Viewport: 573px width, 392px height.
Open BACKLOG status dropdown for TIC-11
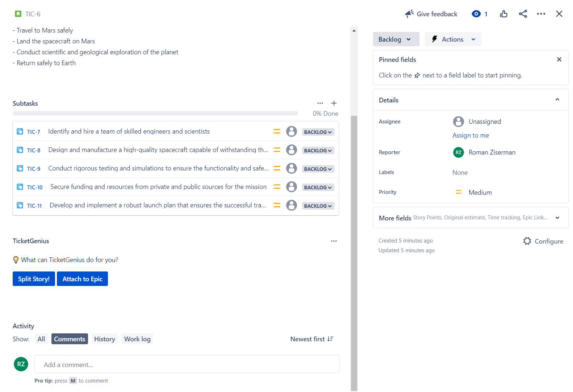[x=318, y=206]
